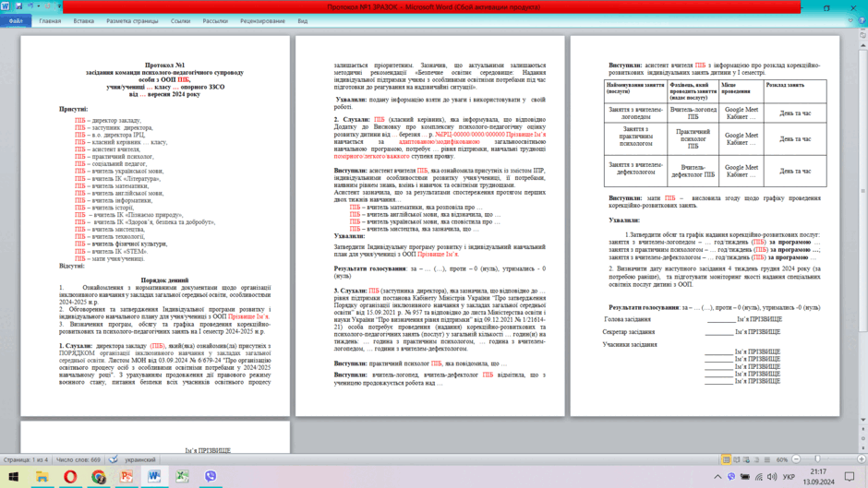
Task: Click the proofing errors check icon in status bar
Action: [113, 459]
